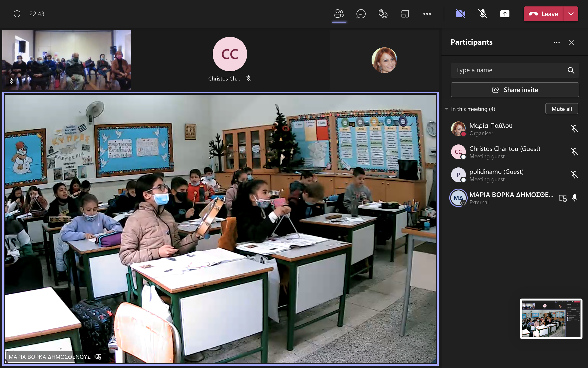Open reactions and raise hand menu
The image size is (588, 368).
pos(383,14)
